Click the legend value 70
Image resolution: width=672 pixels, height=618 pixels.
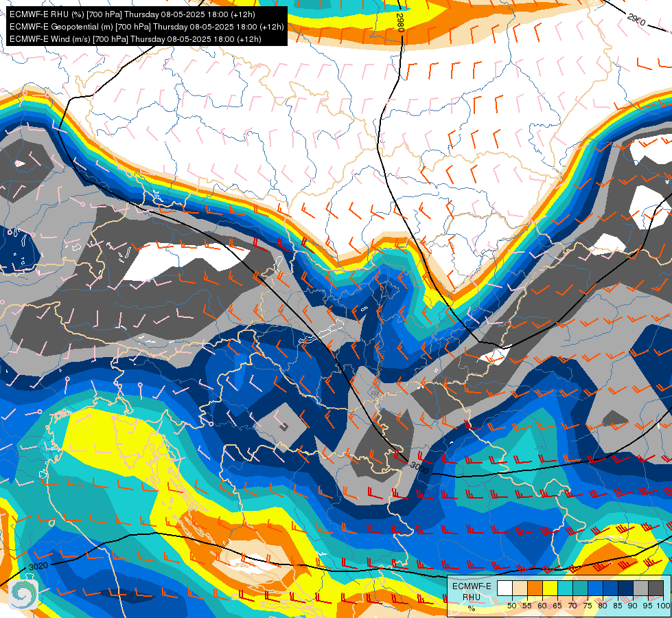[x=572, y=606]
